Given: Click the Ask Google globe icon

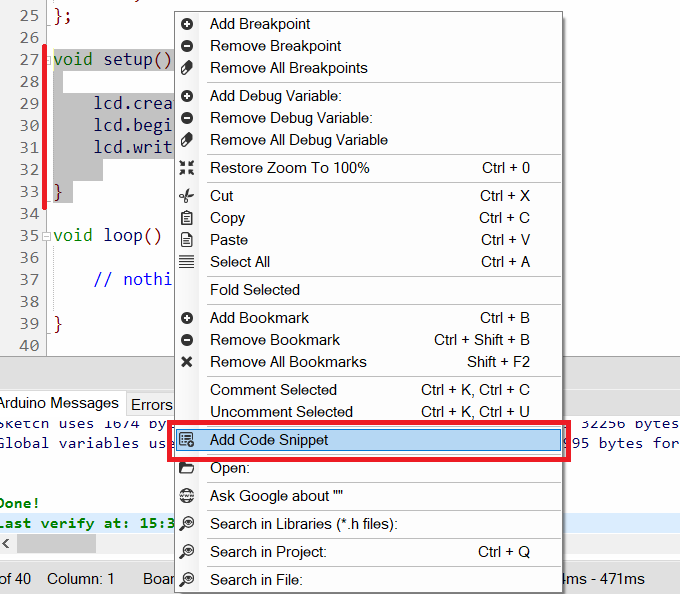Looking at the screenshot, I should (187, 496).
